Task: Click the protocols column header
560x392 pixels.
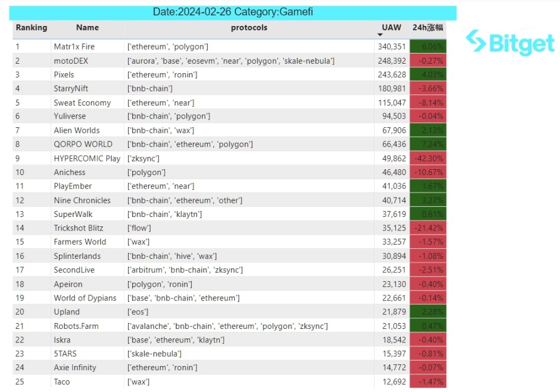Action: [249, 28]
